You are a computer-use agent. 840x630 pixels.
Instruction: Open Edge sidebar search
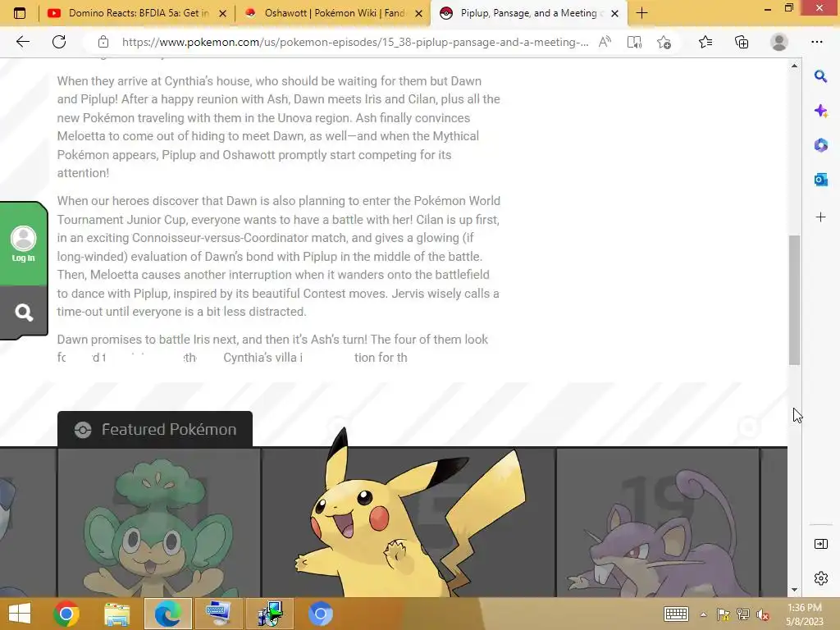[x=820, y=76]
